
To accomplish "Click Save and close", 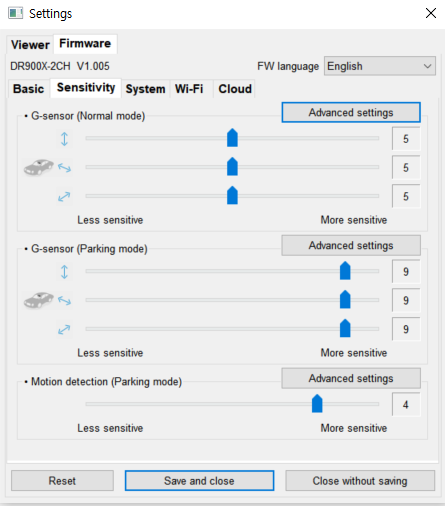I will point(199,481).
